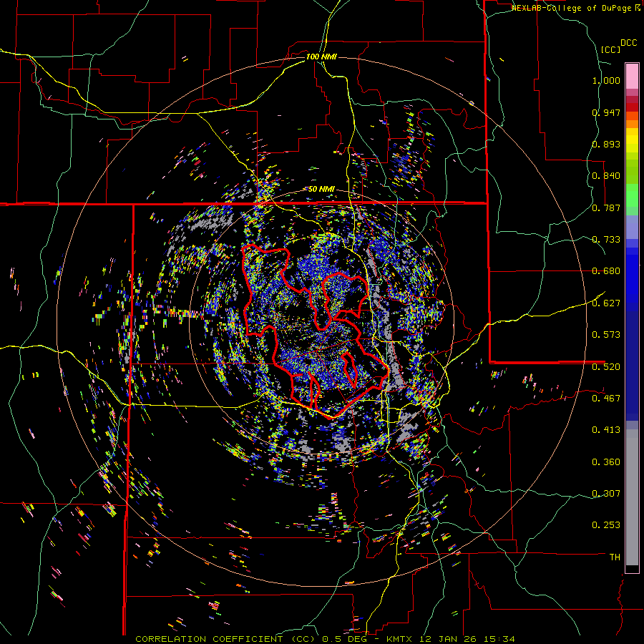Image resolution: width=644 pixels, height=644 pixels.
Task: Select the 0.307 legend value
Action: [x=606, y=493]
